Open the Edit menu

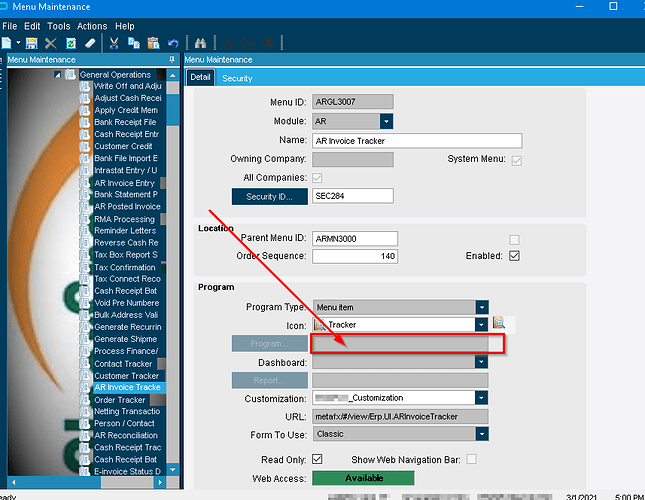click(x=32, y=26)
